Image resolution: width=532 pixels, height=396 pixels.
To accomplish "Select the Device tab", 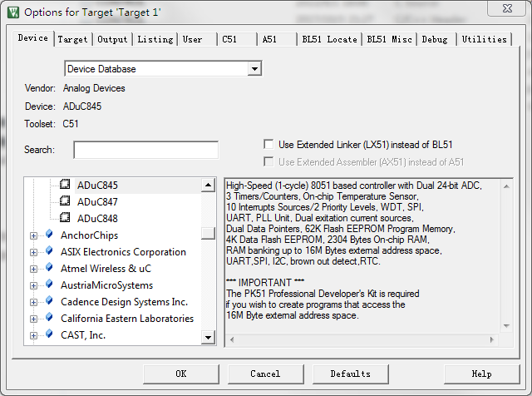I will [x=33, y=38].
